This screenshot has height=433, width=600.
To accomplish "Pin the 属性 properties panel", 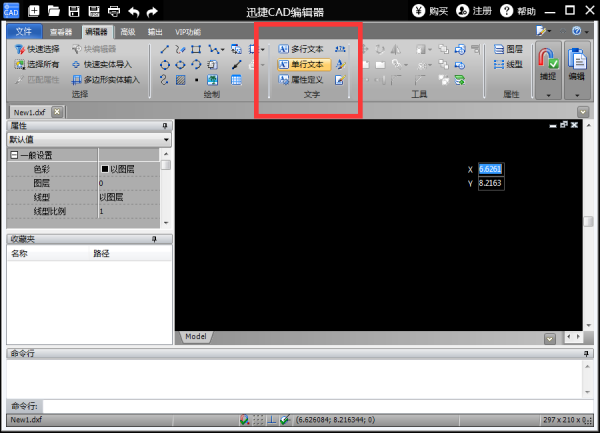I will coord(165,126).
